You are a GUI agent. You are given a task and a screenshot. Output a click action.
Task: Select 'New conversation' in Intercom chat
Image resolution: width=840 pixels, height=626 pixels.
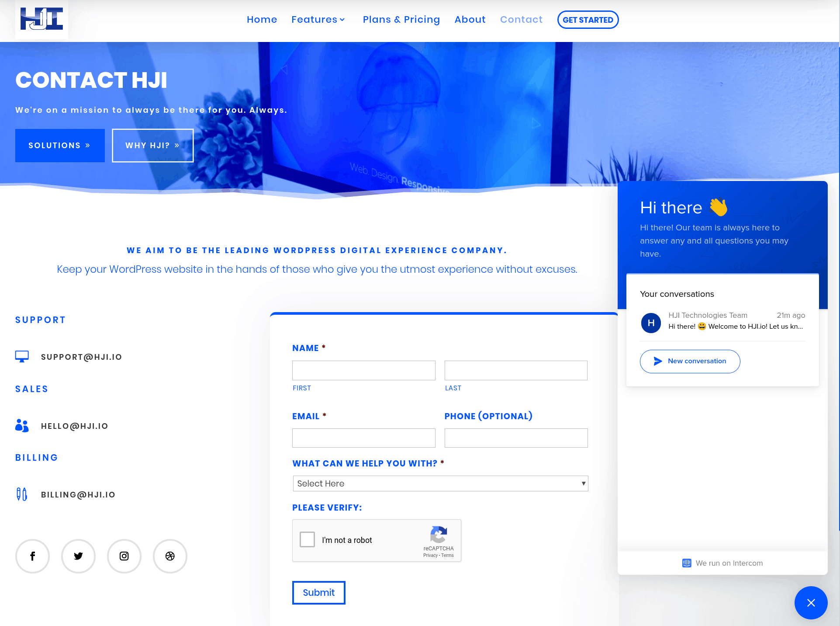tap(690, 361)
